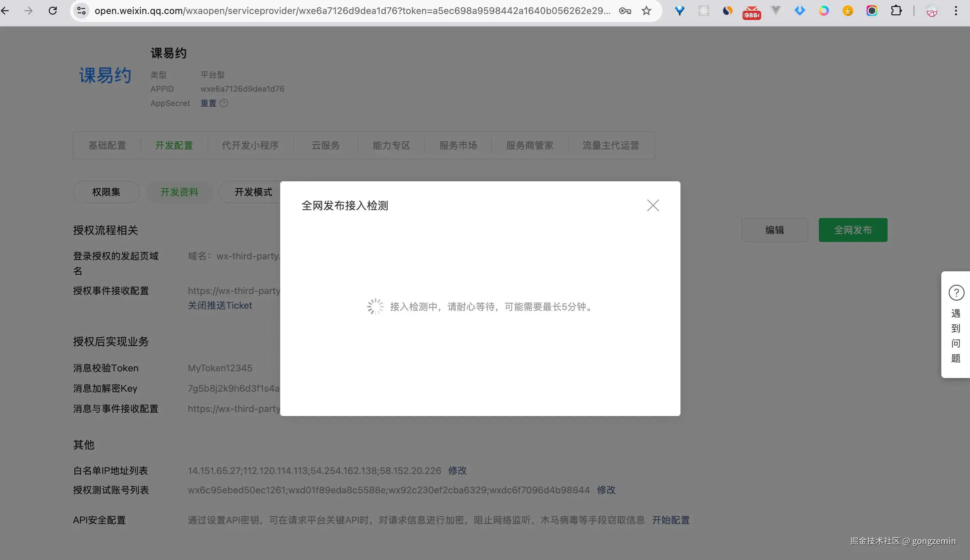Screen dimensions: 970x560
Task: Click the 重置 AppSecret link
Action: [x=208, y=103]
